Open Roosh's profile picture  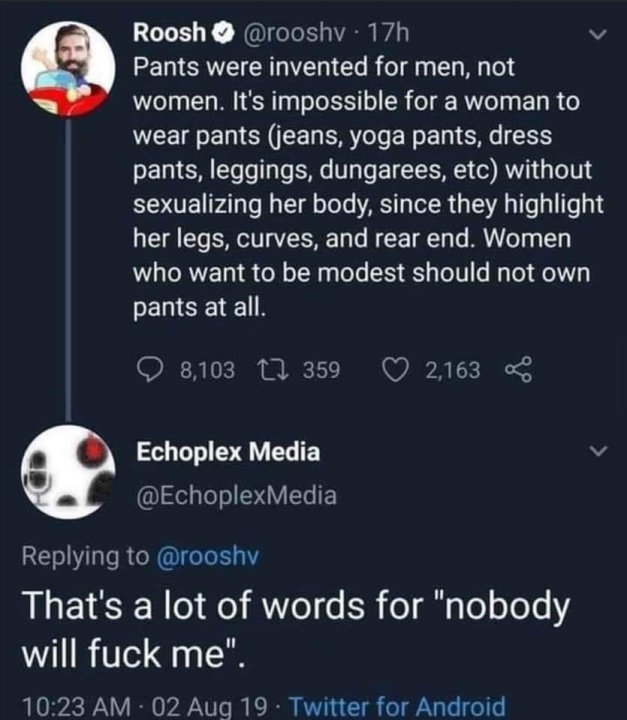coord(68,68)
